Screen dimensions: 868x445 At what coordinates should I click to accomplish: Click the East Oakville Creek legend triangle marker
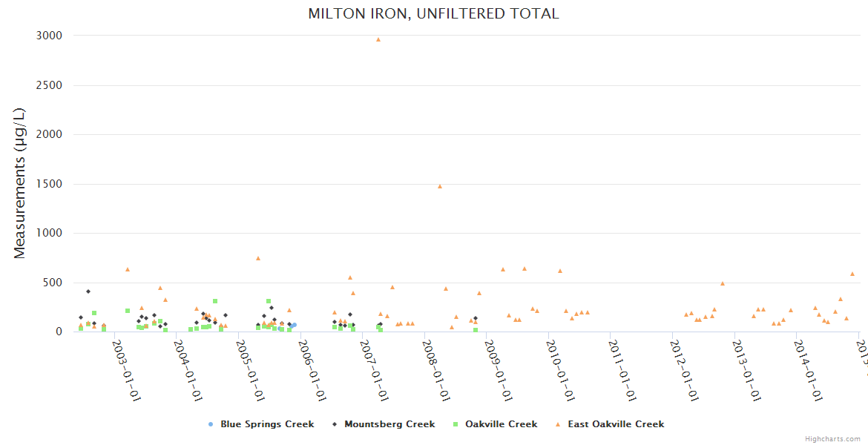(x=558, y=425)
